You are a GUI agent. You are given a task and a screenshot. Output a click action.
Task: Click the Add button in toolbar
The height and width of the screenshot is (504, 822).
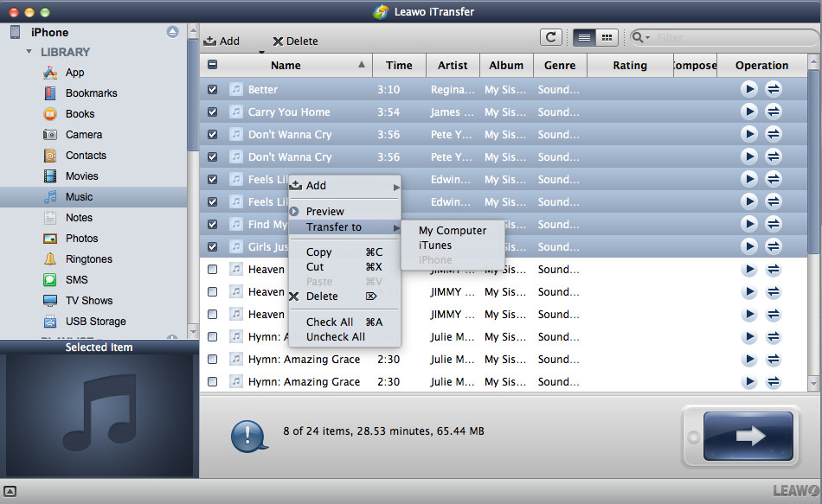click(x=222, y=41)
